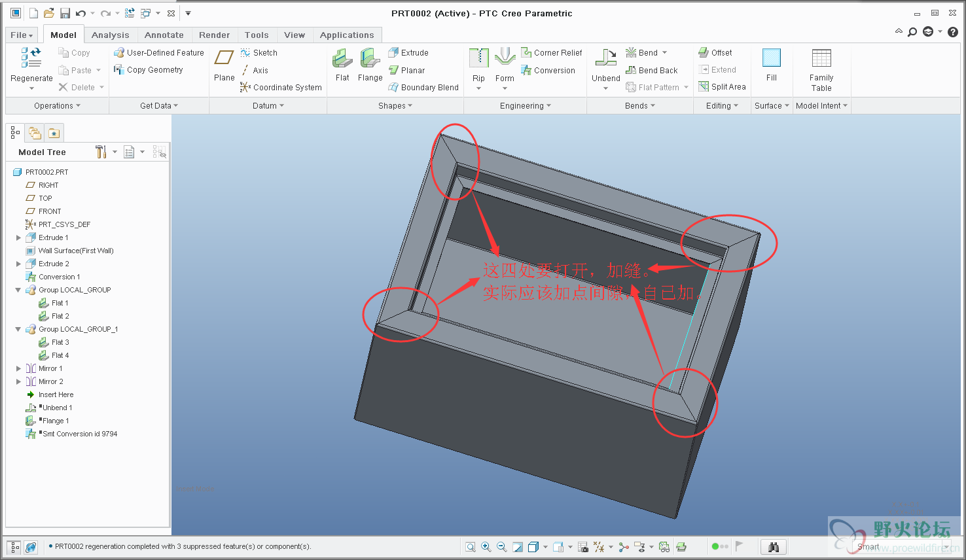Select Wall Surface(First Wall) in tree
Viewport: 966px width, 560px height.
(x=70, y=251)
